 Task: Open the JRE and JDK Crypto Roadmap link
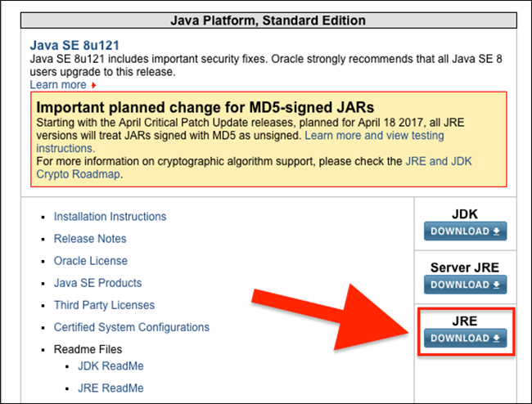tap(439, 161)
